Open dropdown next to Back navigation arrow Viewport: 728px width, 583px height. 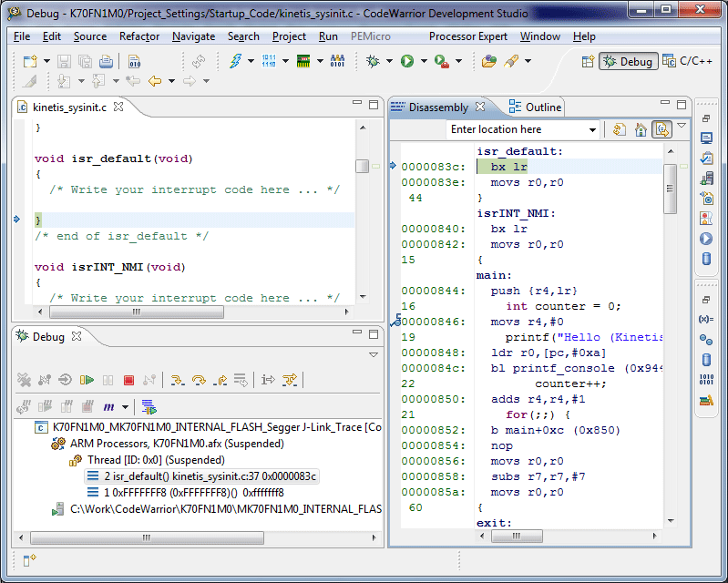(172, 81)
